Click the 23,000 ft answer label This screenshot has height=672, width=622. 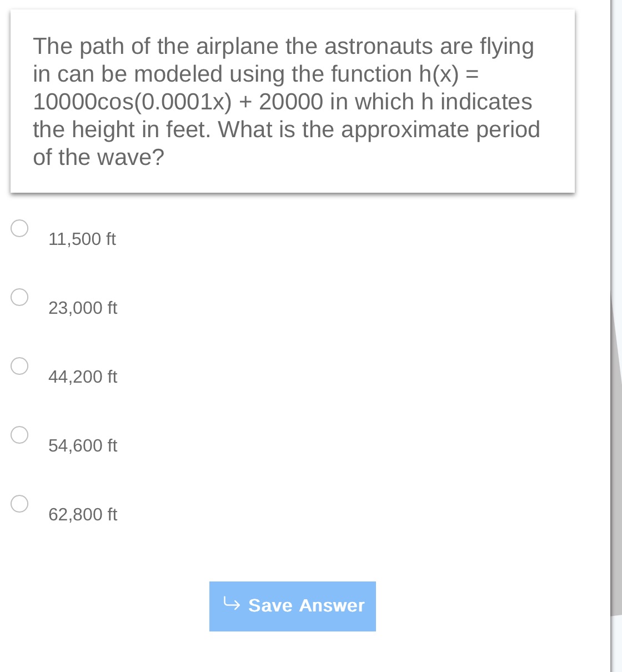tap(83, 308)
